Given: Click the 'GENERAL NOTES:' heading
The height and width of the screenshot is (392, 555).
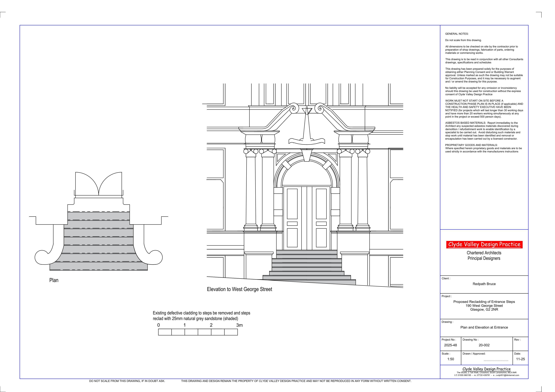Looking at the screenshot, I should 457,34.
